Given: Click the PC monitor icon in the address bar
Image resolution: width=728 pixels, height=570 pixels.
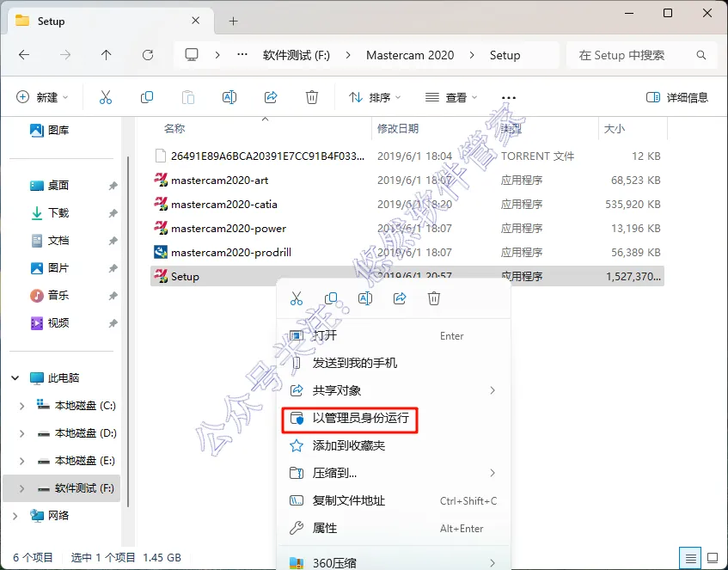Looking at the screenshot, I should click(192, 55).
